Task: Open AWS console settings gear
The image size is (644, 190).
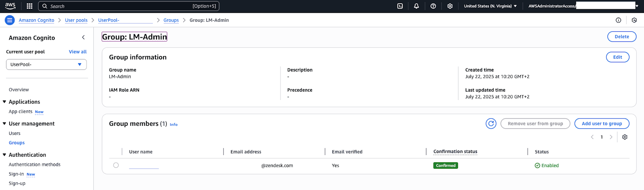Action: pos(450,6)
